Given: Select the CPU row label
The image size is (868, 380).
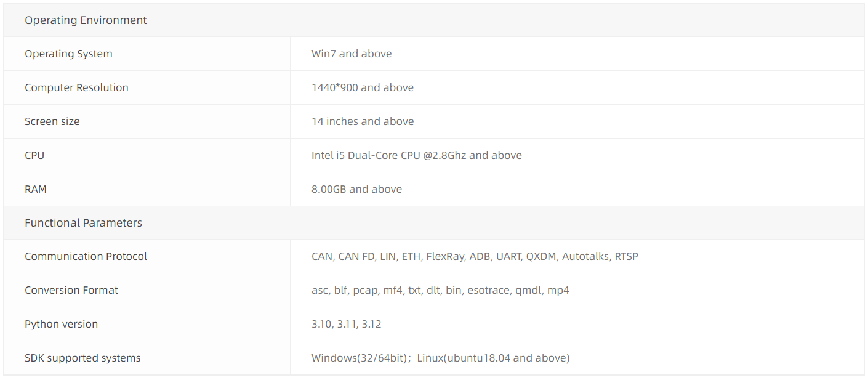Looking at the screenshot, I should pos(34,155).
